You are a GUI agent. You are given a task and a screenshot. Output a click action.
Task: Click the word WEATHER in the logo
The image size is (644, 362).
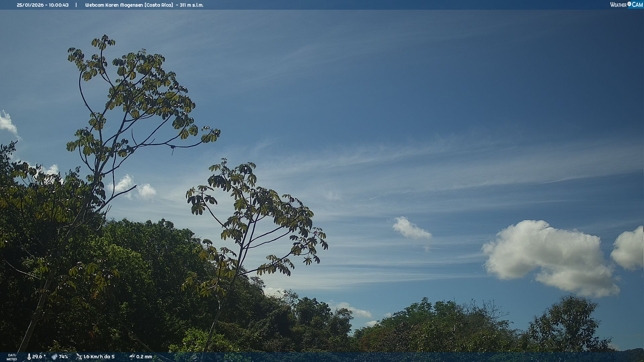coord(618,5)
